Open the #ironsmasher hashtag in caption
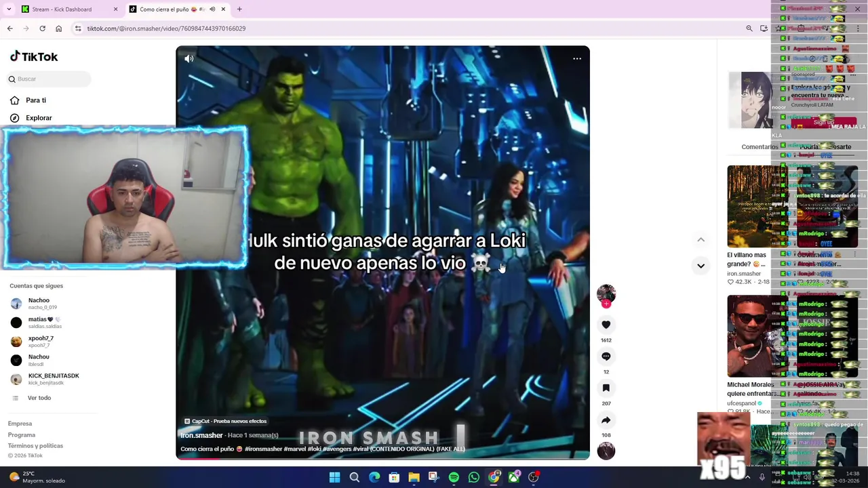The height and width of the screenshot is (488, 868). click(263, 449)
